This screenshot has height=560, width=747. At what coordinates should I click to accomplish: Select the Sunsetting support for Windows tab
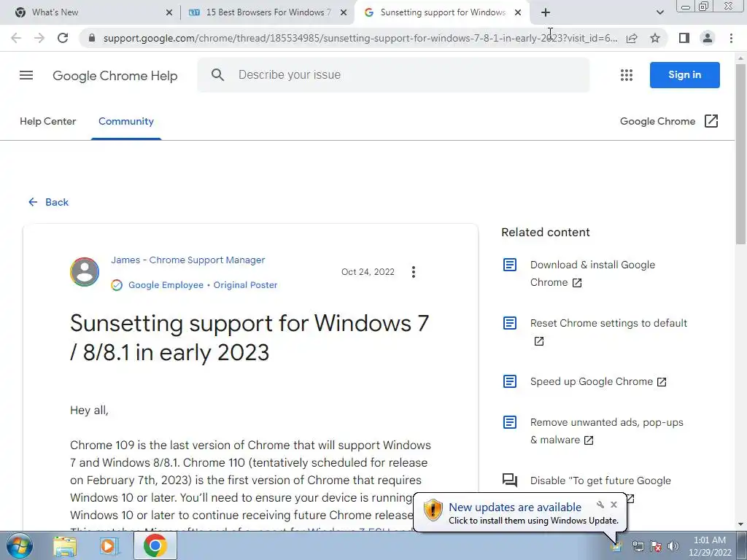(x=443, y=12)
